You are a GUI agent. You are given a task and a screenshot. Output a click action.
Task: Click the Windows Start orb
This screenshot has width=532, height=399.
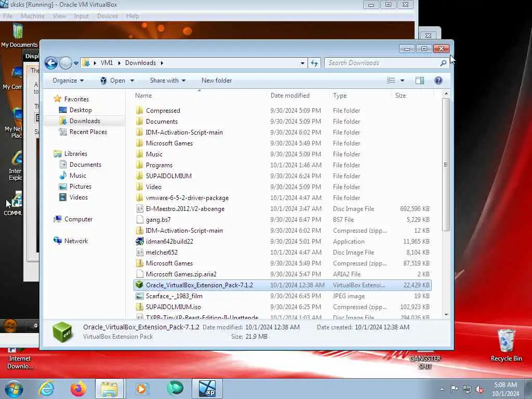tap(14, 389)
